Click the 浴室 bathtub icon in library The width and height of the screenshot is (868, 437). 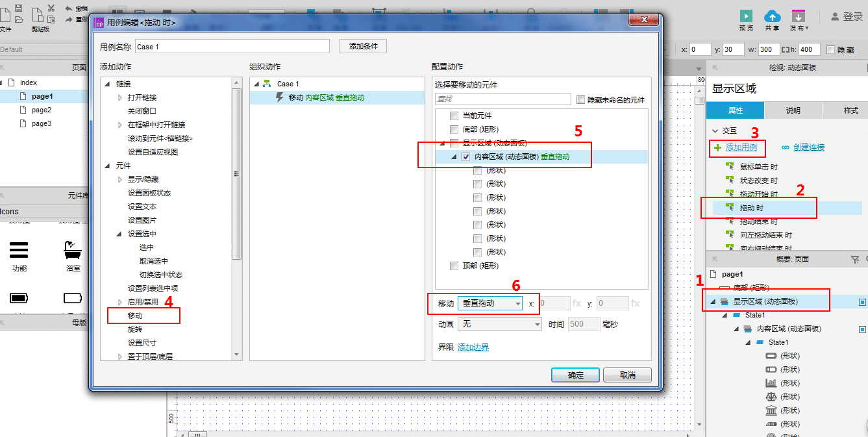(x=72, y=249)
